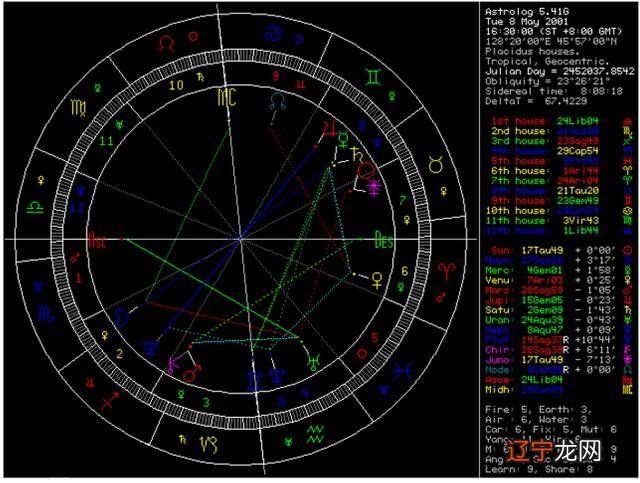Click house number 5 in the chart wheel
Image resolution: width=640 pixels, height=483 pixels.
(x=375, y=337)
